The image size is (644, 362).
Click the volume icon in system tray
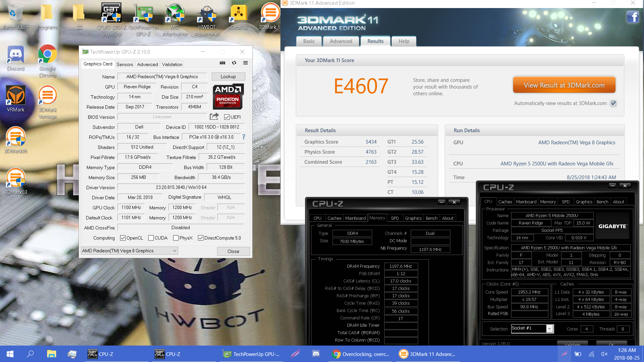604,354
